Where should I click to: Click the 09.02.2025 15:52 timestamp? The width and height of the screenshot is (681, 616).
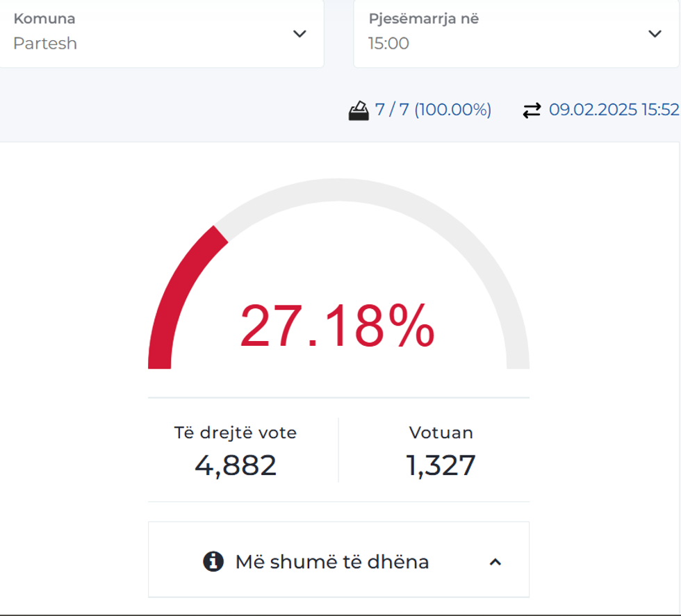pos(614,110)
